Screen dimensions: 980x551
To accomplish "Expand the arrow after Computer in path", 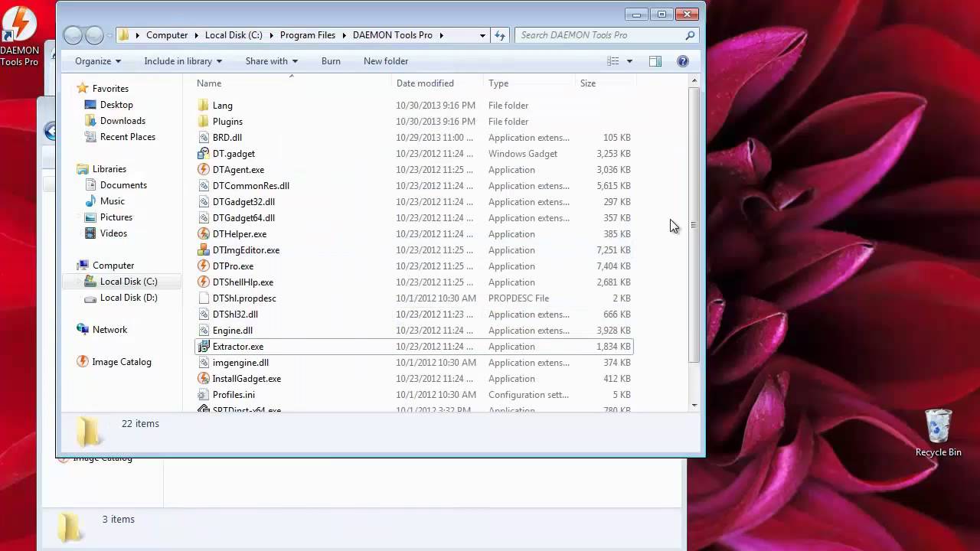I will click(x=197, y=35).
